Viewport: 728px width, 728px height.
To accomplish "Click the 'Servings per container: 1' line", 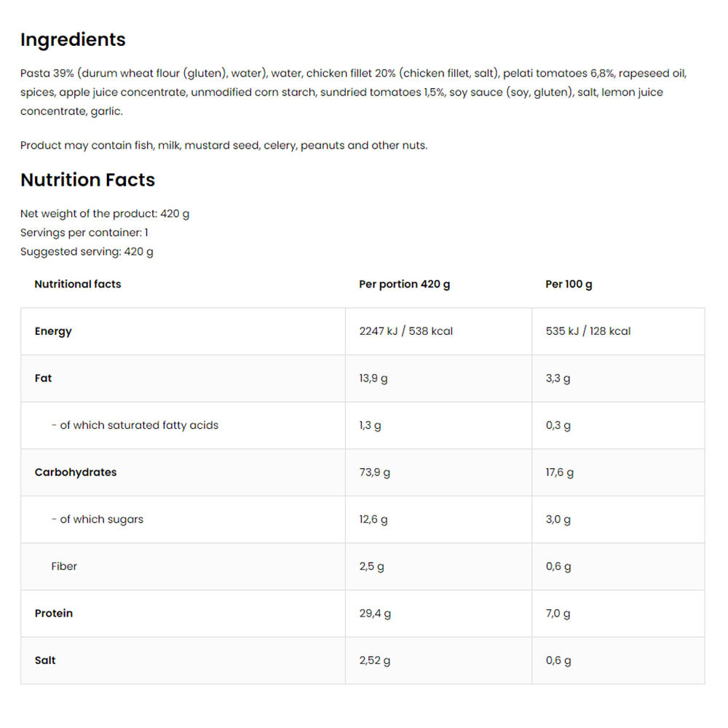I will click(84, 233).
